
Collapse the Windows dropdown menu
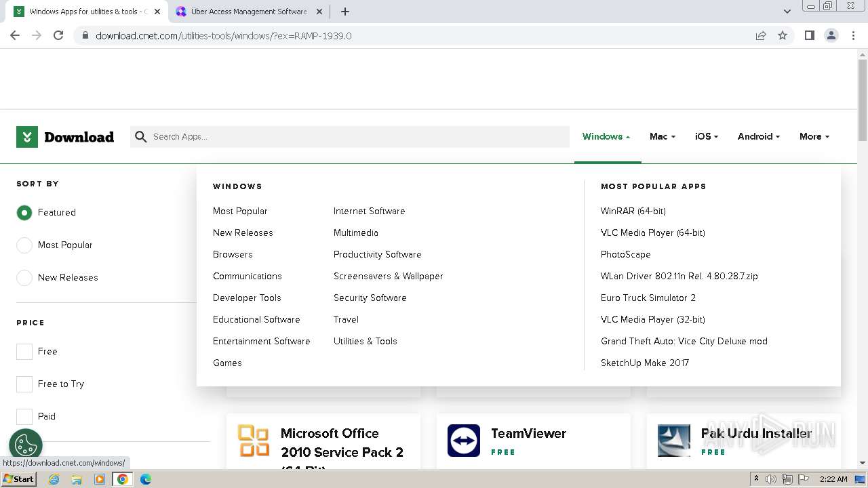coord(606,136)
